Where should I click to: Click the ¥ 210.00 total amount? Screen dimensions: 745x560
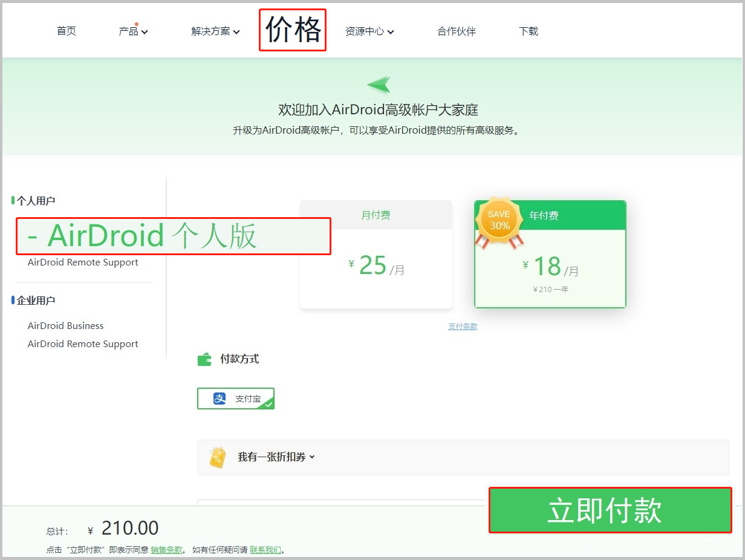[123, 529]
